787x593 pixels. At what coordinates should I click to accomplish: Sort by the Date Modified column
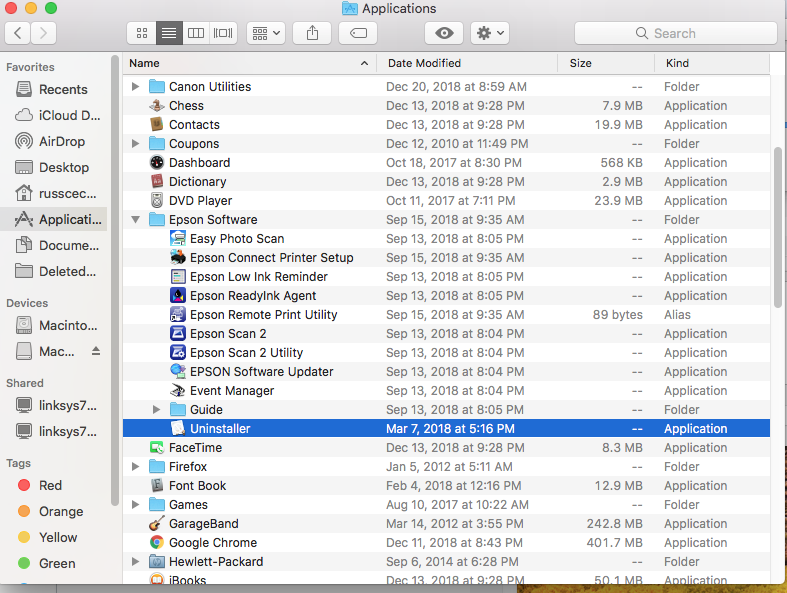[467, 63]
